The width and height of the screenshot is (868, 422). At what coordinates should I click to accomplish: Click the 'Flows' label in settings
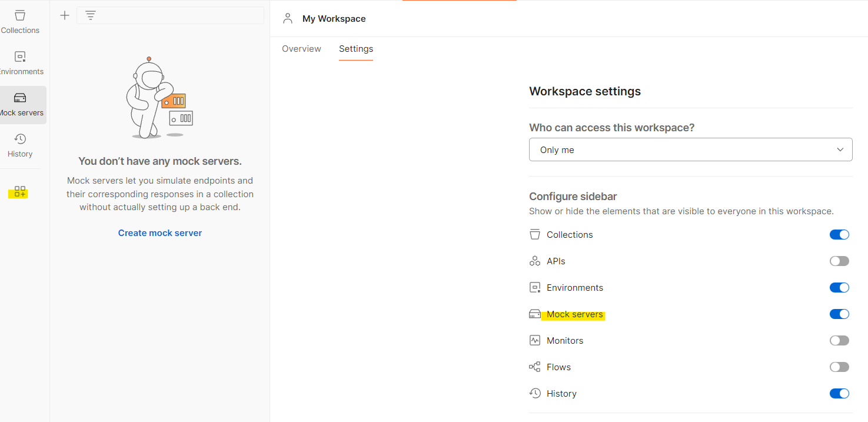click(558, 367)
